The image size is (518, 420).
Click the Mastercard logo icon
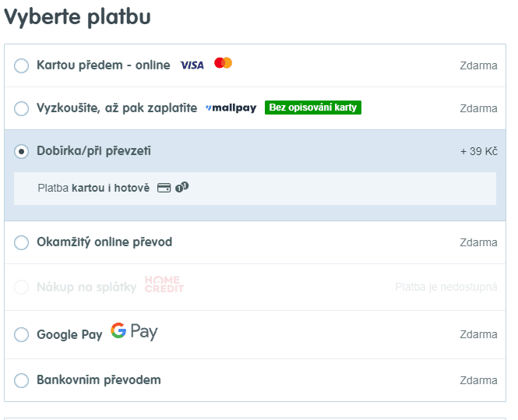pyautogui.click(x=223, y=63)
